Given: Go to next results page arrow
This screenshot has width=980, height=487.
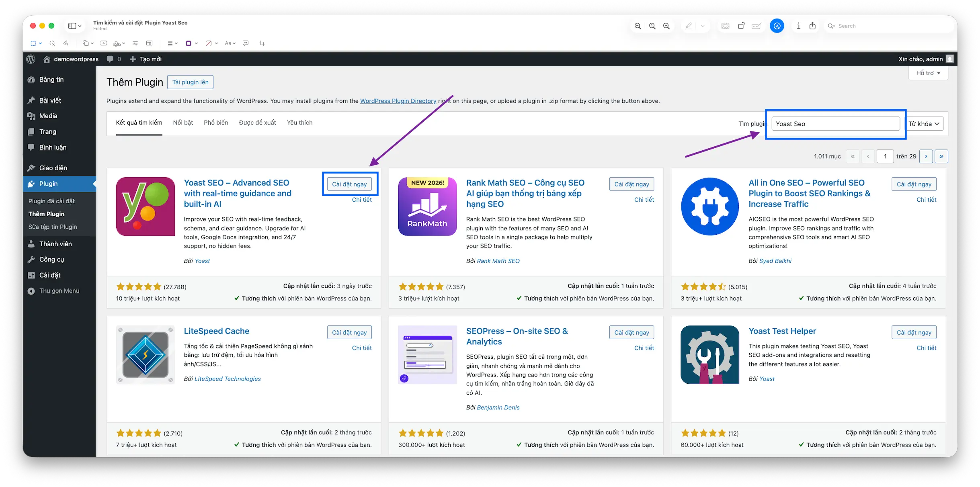Looking at the screenshot, I should coord(926,156).
